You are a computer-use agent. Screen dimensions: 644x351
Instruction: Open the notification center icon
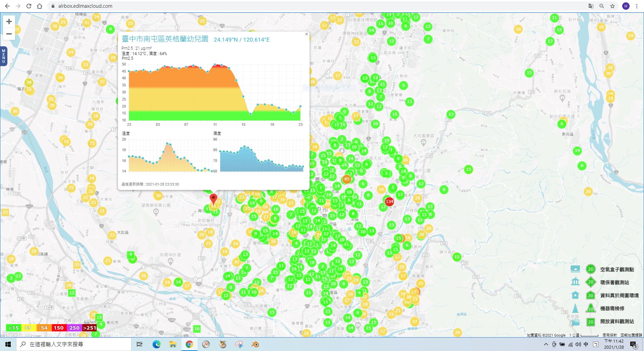click(633, 344)
